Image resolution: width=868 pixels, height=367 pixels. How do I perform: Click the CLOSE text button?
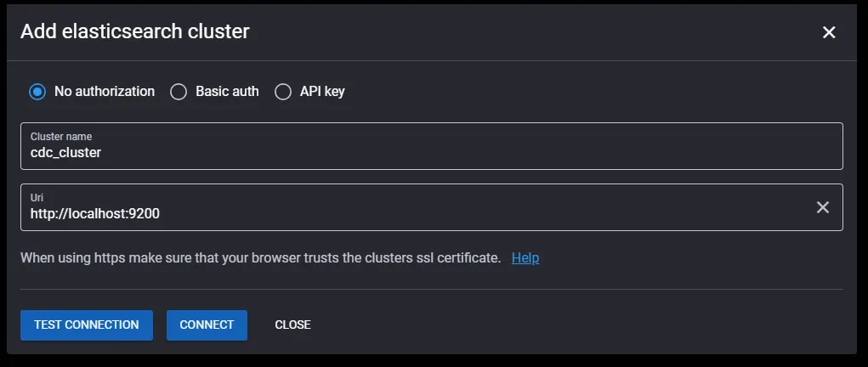click(292, 325)
